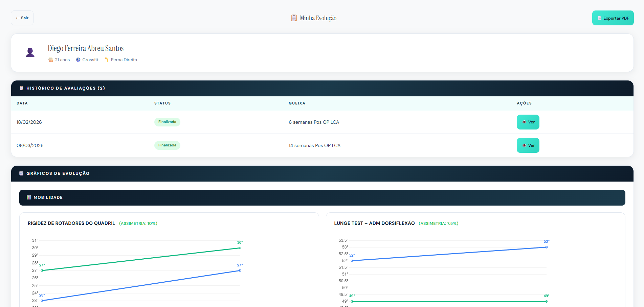Click the Finalizada badge for 18/02/2026
Viewport: 644px width, 307px height.
point(167,122)
